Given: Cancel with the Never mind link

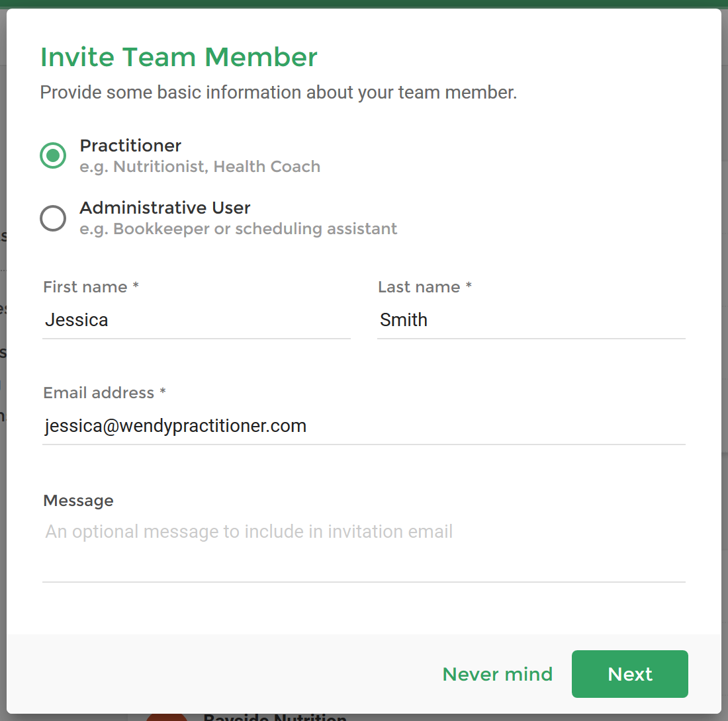Looking at the screenshot, I should pyautogui.click(x=498, y=674).
